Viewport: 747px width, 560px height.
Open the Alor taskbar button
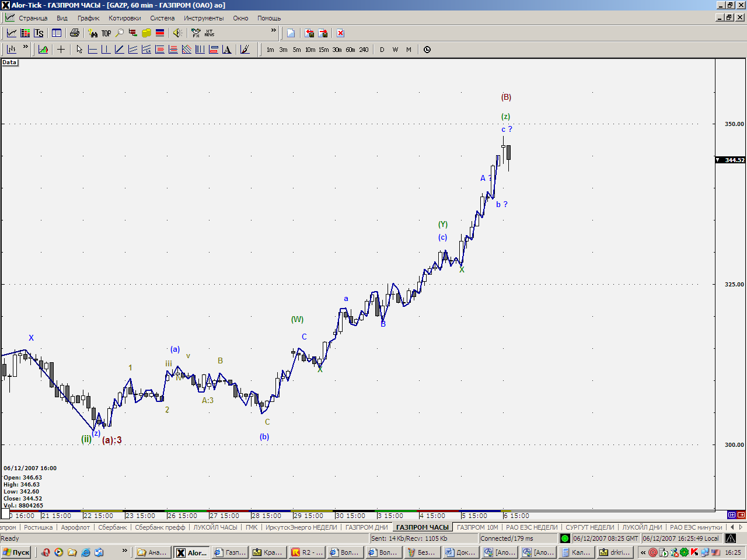point(192,552)
